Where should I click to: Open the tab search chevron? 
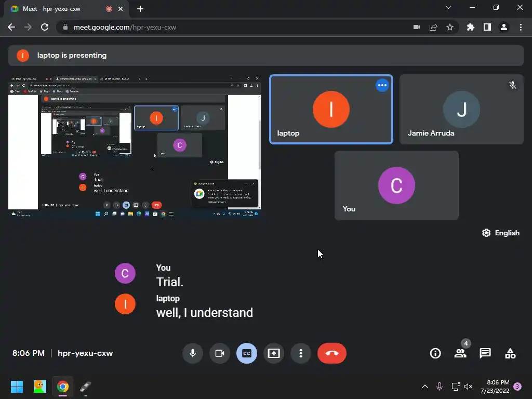448,7
